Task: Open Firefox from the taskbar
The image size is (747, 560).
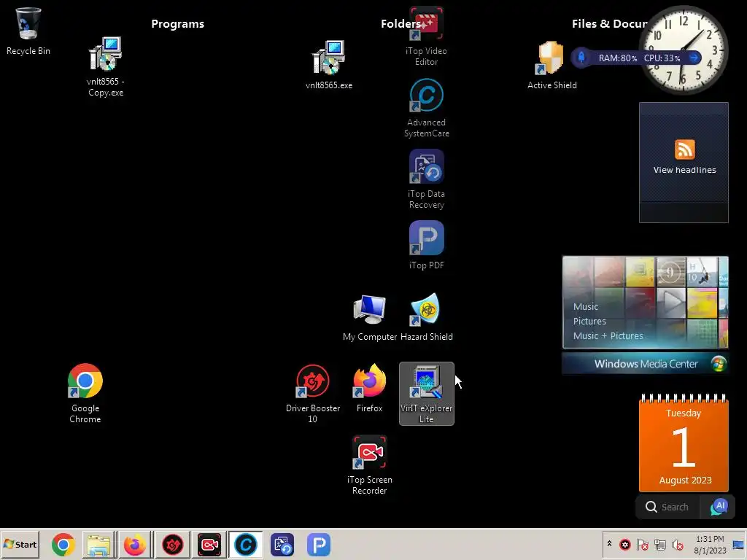Action: click(x=135, y=544)
